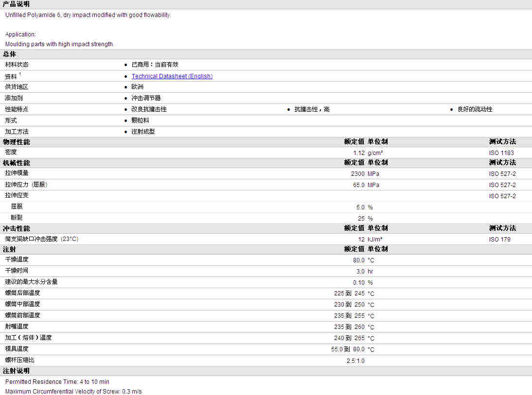Click the value 冲击调节器

pos(146,98)
